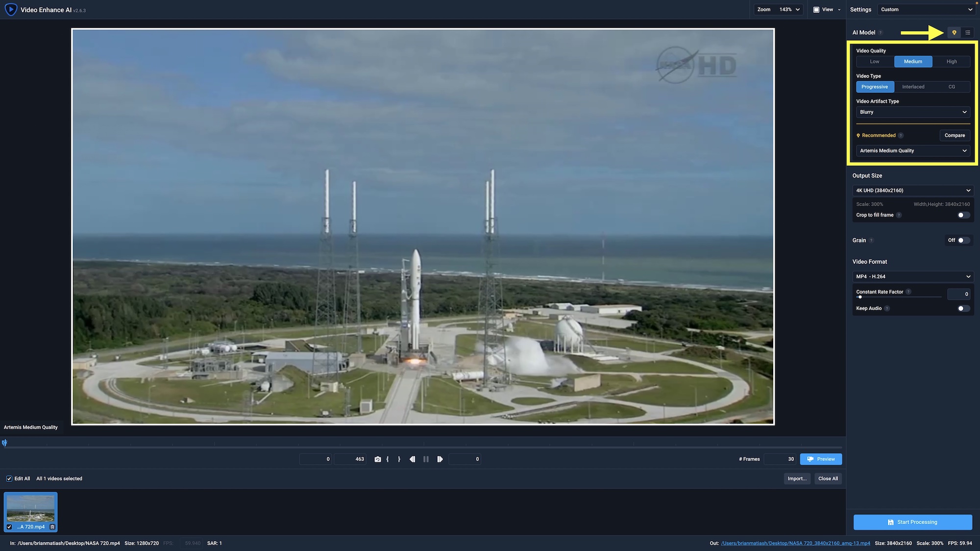980x551 pixels.
Task: Set trim start with left brace icon
Action: (x=388, y=459)
